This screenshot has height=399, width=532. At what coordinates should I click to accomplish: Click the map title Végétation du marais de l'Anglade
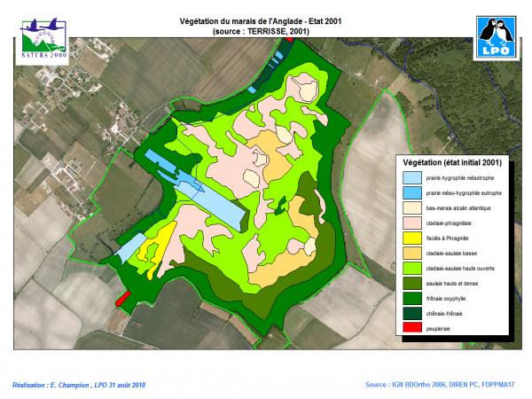tap(265, 21)
